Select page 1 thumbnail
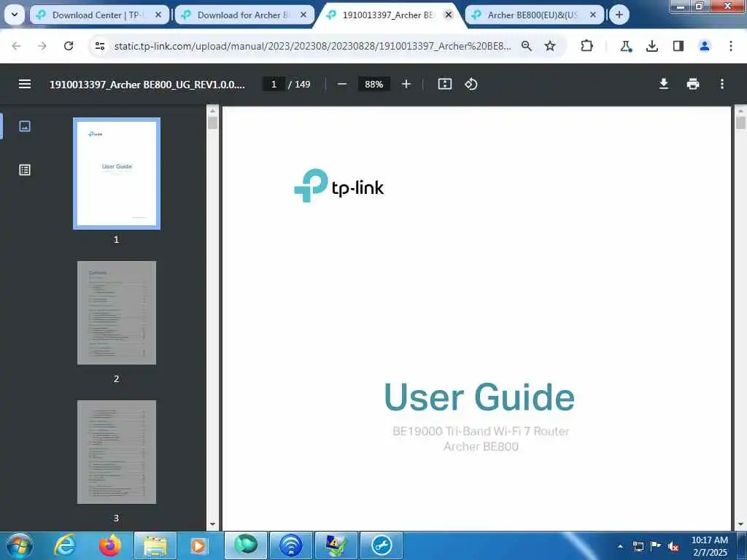The image size is (747, 560). (117, 174)
